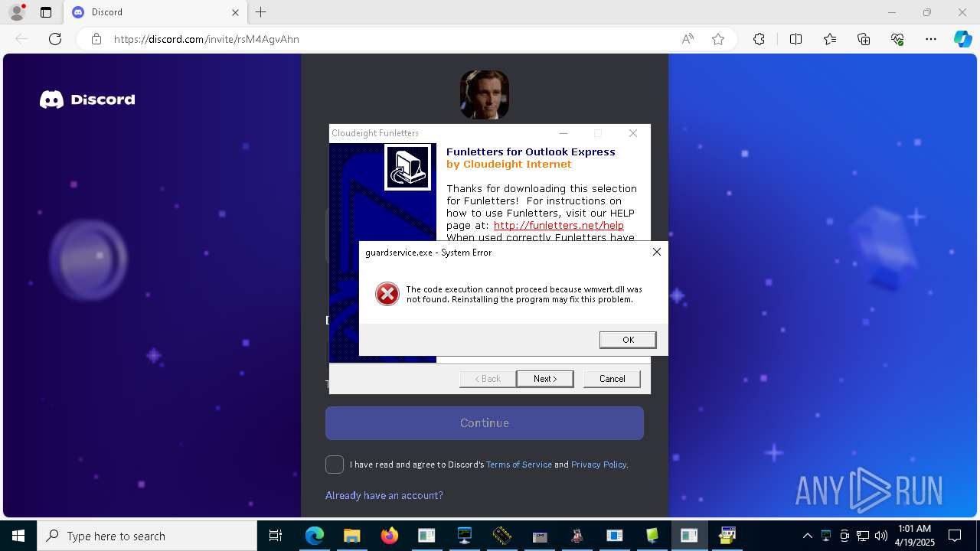980x551 pixels.
Task: Click the Funletters computer icon in installer
Action: pyautogui.click(x=407, y=167)
